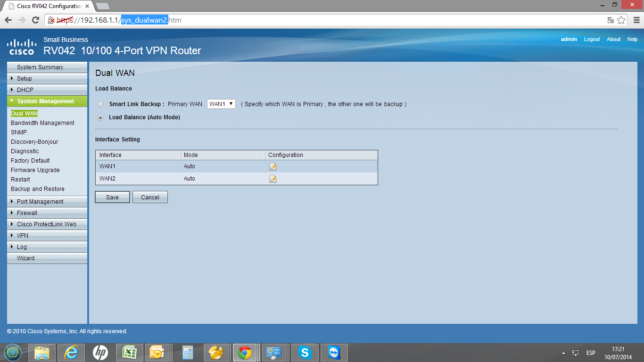
Task: Switch to Cisco RV042 Configuration tab
Action: pos(47,6)
